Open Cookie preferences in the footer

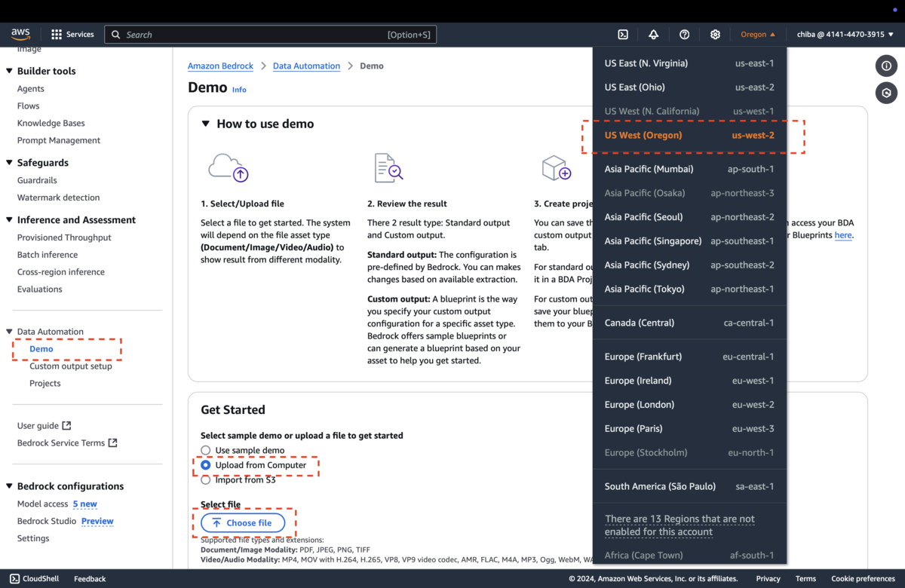863,579
